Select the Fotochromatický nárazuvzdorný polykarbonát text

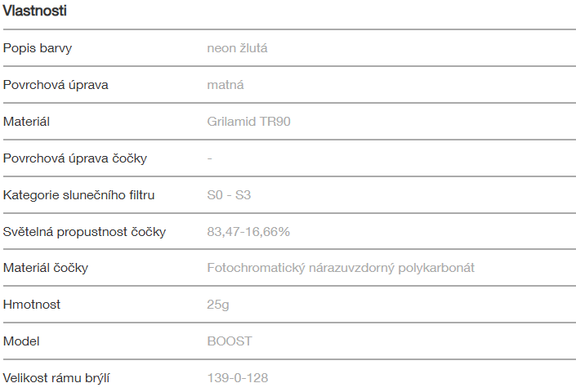(341, 268)
